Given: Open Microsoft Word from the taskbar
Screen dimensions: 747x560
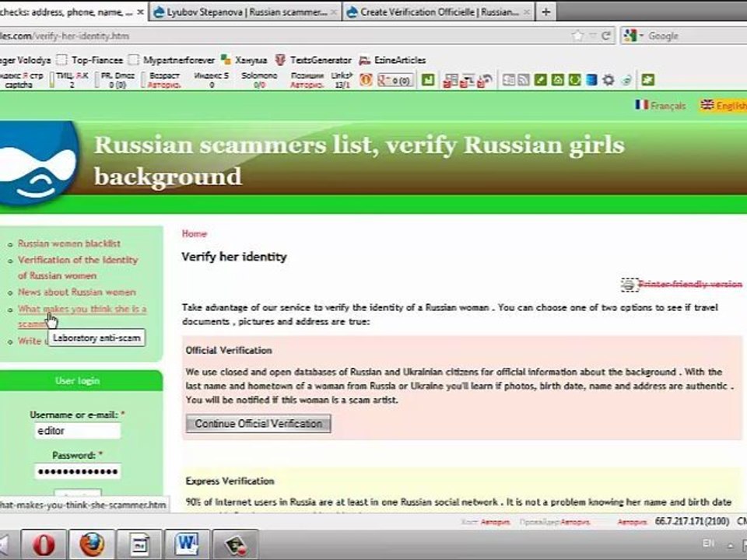Looking at the screenshot, I should (187, 544).
